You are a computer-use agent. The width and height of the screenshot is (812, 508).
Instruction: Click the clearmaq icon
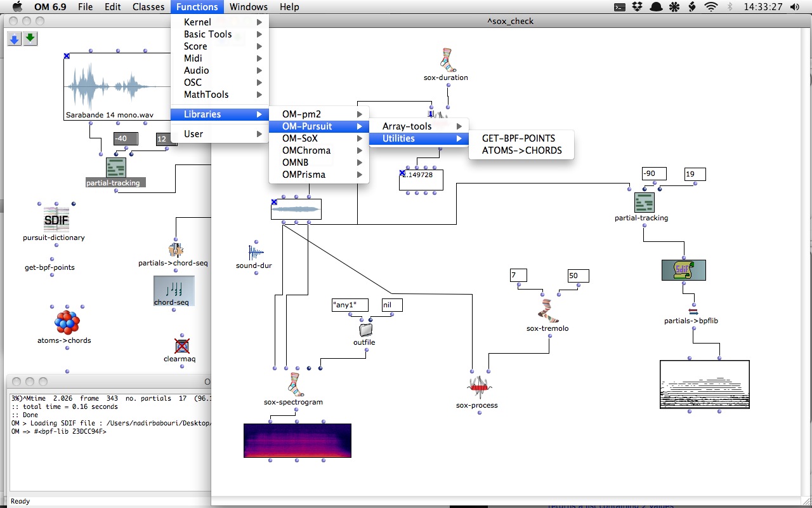(x=182, y=345)
